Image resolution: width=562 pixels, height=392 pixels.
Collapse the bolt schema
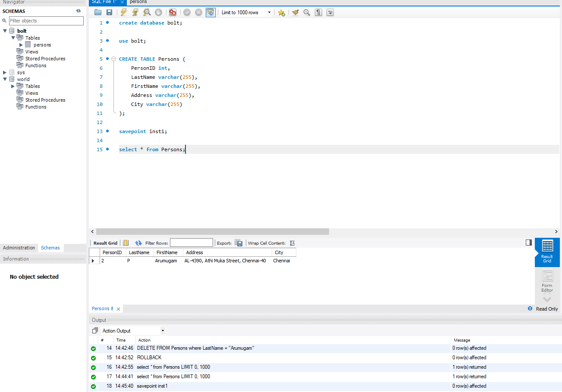tap(5, 31)
